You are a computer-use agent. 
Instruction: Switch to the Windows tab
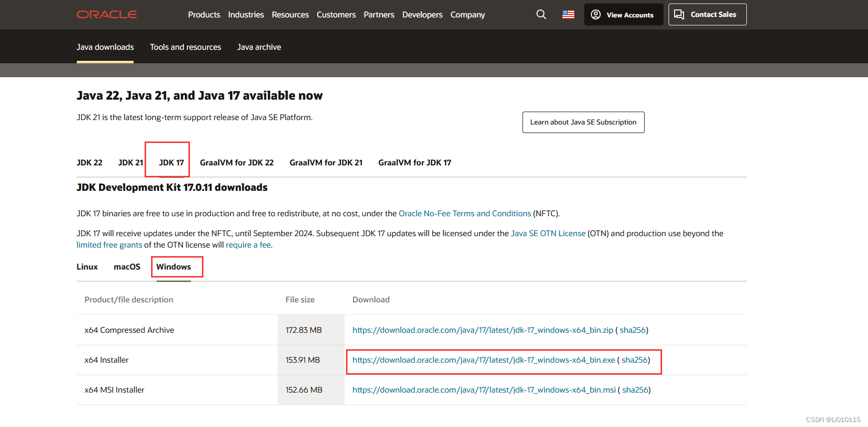[174, 267]
